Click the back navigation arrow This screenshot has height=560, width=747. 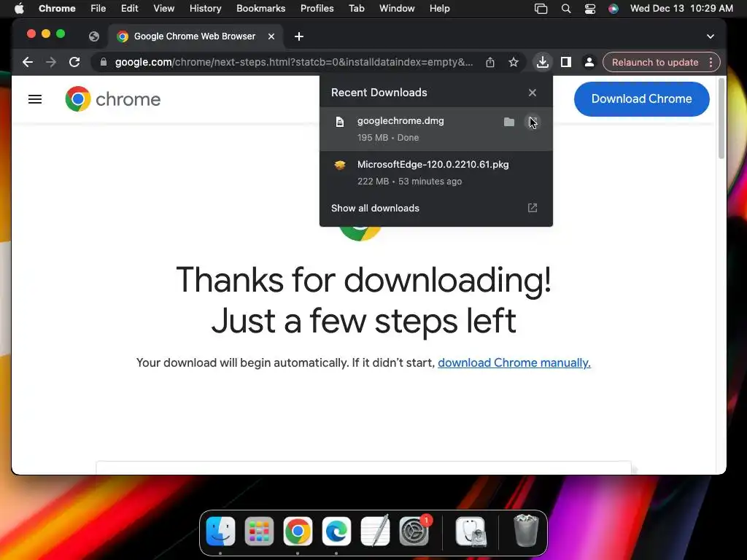(28, 63)
